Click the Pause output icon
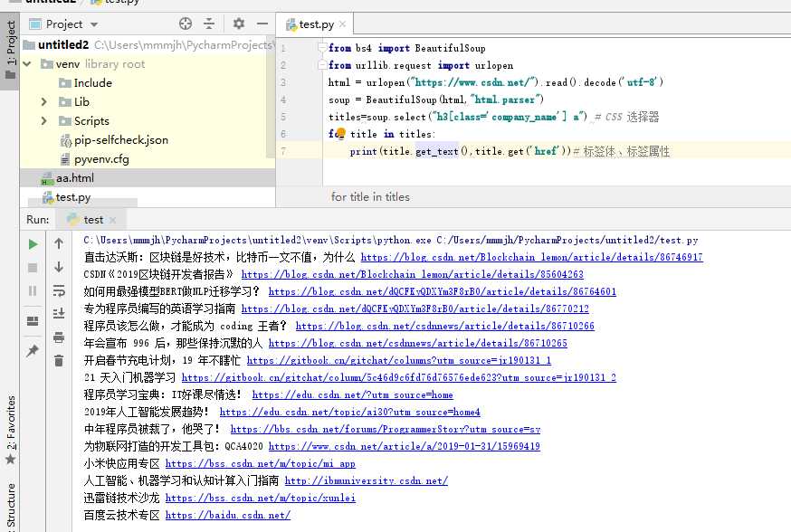This screenshot has width=791, height=532. [x=33, y=291]
